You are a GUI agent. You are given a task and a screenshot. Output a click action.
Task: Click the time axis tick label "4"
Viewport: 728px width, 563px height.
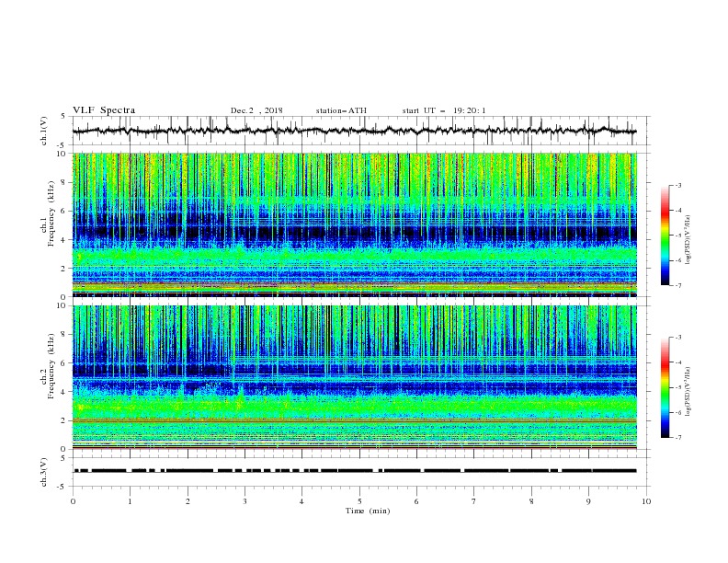click(302, 501)
